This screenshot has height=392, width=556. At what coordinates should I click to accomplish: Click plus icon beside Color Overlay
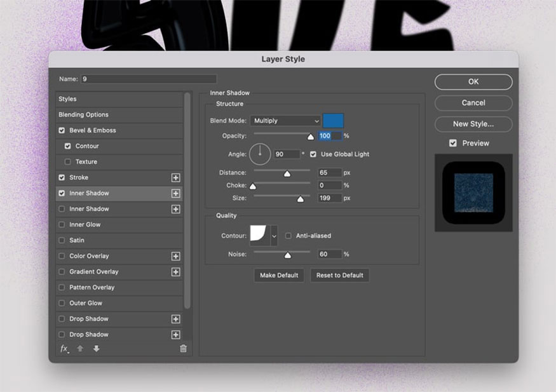[x=176, y=256]
